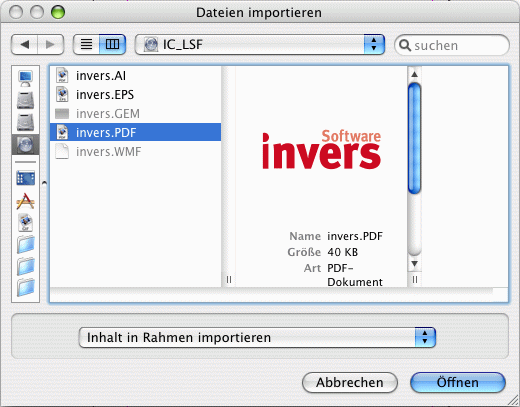Select the first hard drive sidebar icon
This screenshot has width=520, height=407.
point(25,100)
